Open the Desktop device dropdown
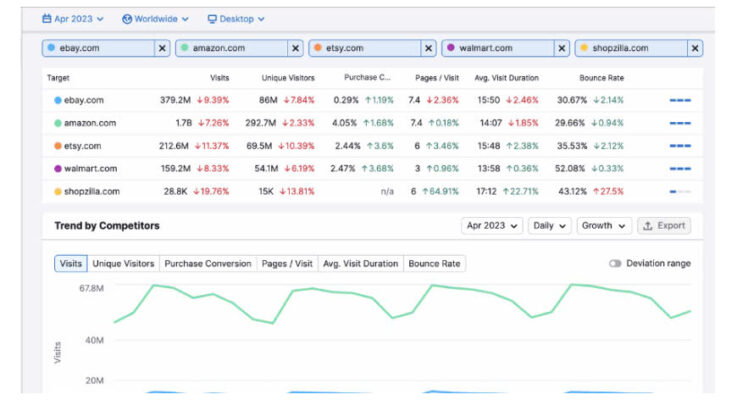The width and height of the screenshot is (748, 400). point(236,19)
